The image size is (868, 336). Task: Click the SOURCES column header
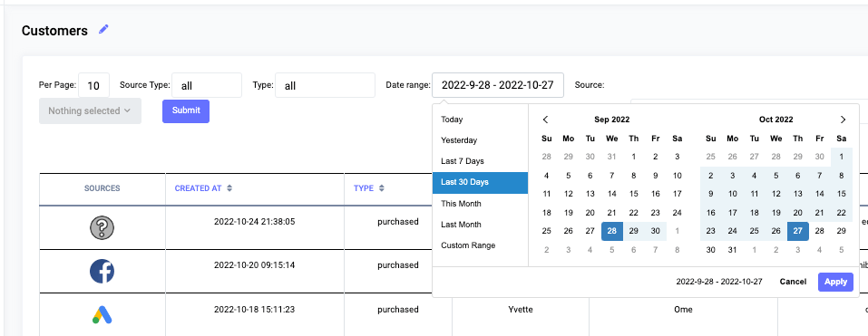[102, 188]
